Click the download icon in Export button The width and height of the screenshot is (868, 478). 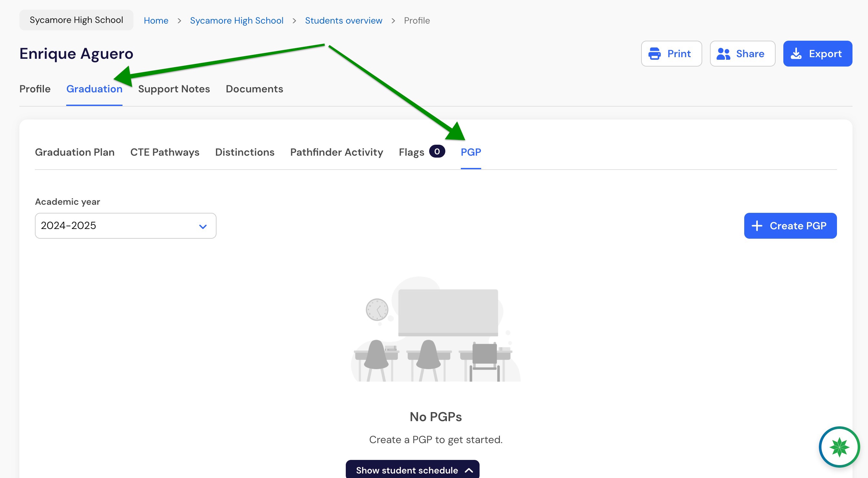(796, 54)
